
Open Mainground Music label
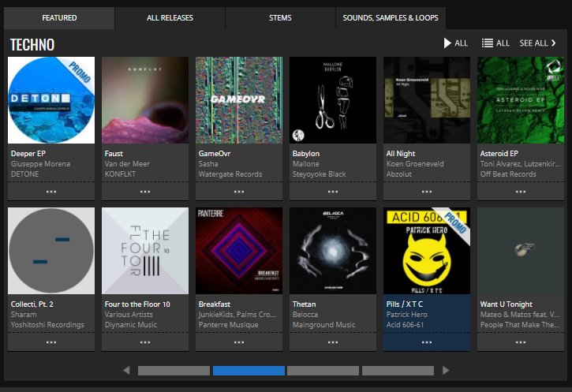324,324
